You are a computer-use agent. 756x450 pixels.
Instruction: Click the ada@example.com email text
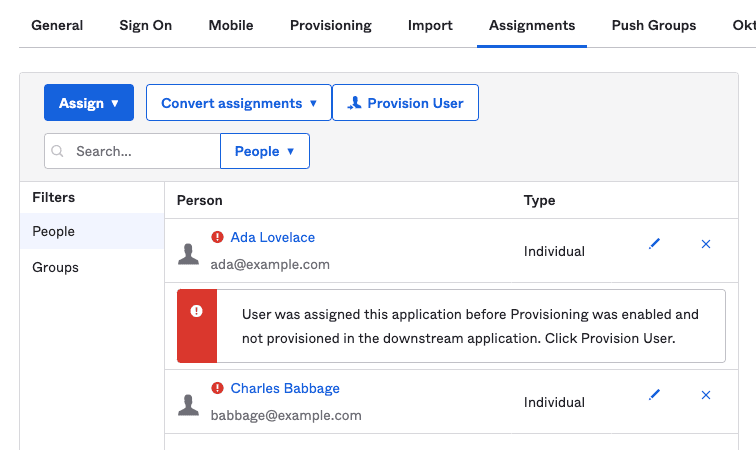270,264
